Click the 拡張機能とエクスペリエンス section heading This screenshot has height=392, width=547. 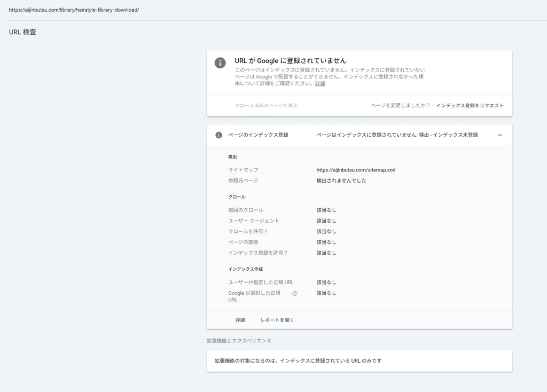(x=239, y=340)
